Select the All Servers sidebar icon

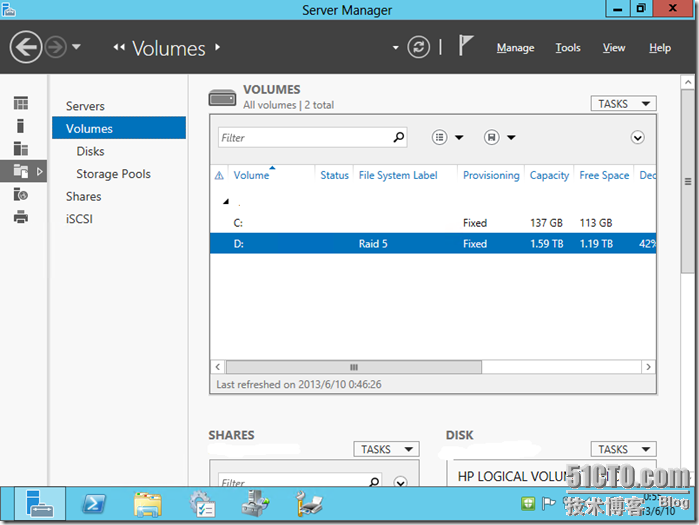coord(21,148)
